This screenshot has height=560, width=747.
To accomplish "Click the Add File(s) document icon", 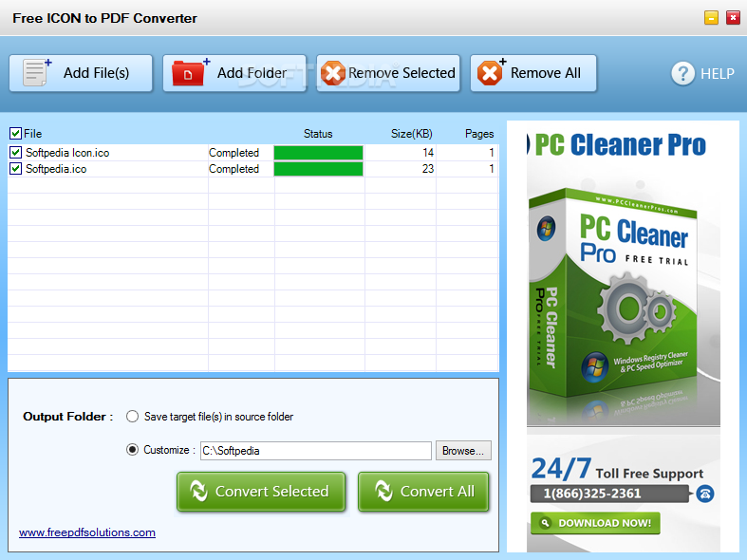I will click(x=36, y=72).
